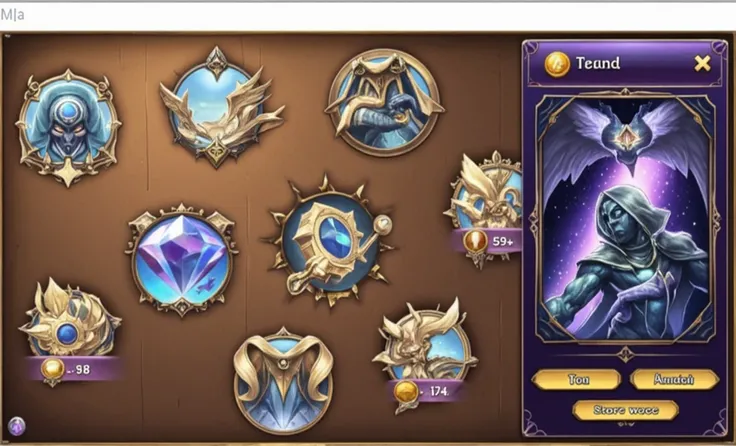
Task: Open Store wace button
Action: tap(625, 410)
